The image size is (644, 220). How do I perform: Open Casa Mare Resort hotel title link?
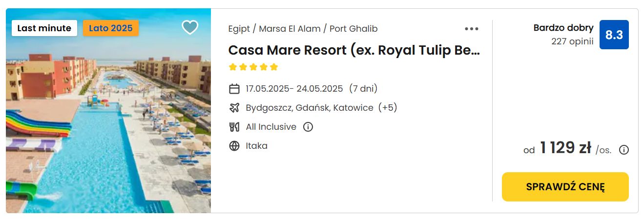[x=354, y=50]
